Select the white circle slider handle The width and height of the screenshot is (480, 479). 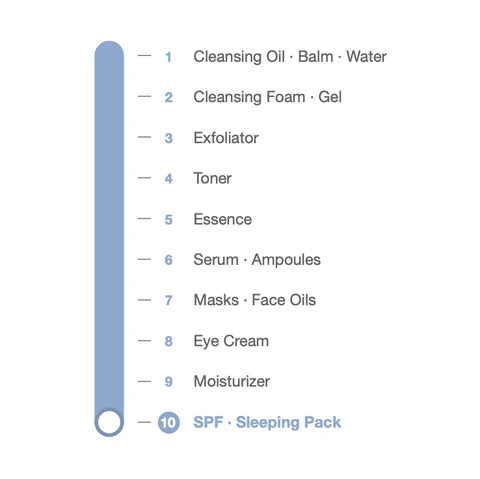tap(109, 422)
